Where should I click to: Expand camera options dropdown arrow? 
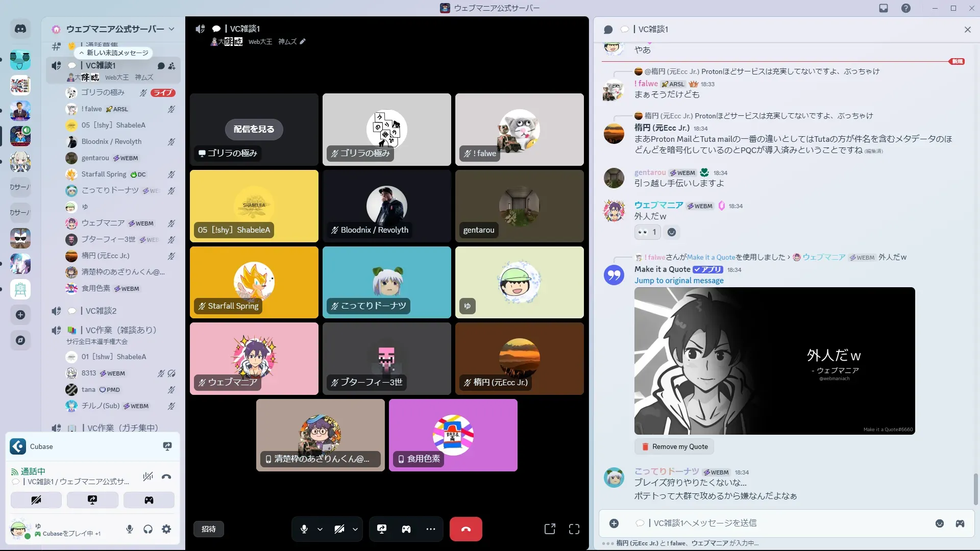(355, 529)
